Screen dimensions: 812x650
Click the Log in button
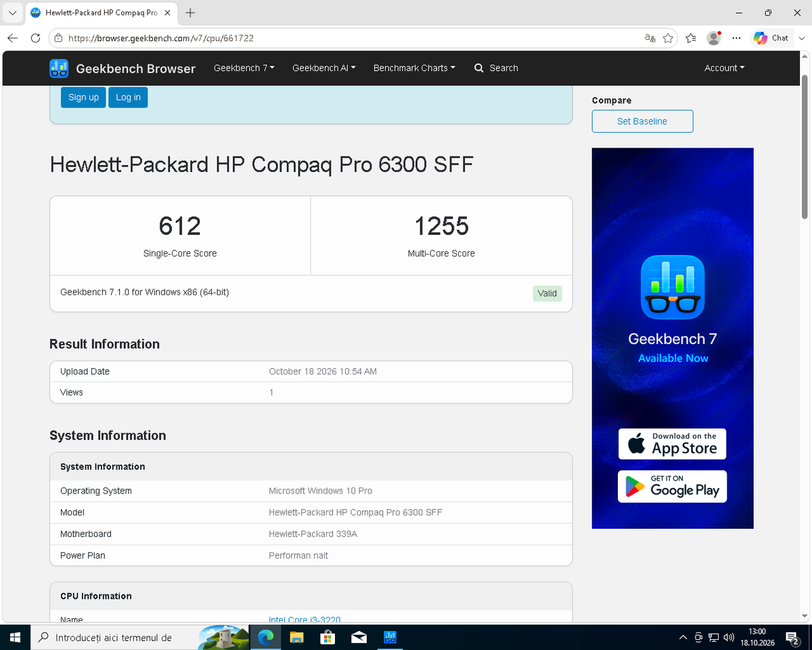coord(128,97)
